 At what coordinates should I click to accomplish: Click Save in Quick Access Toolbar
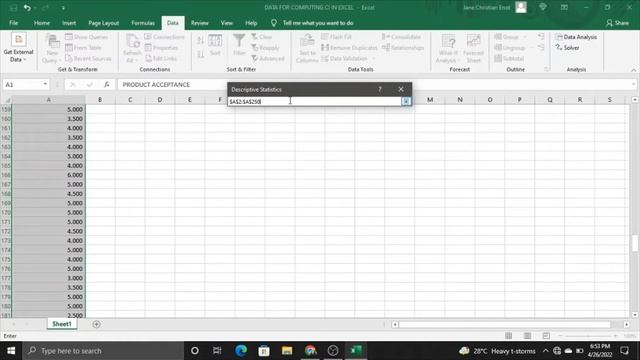click(13, 8)
